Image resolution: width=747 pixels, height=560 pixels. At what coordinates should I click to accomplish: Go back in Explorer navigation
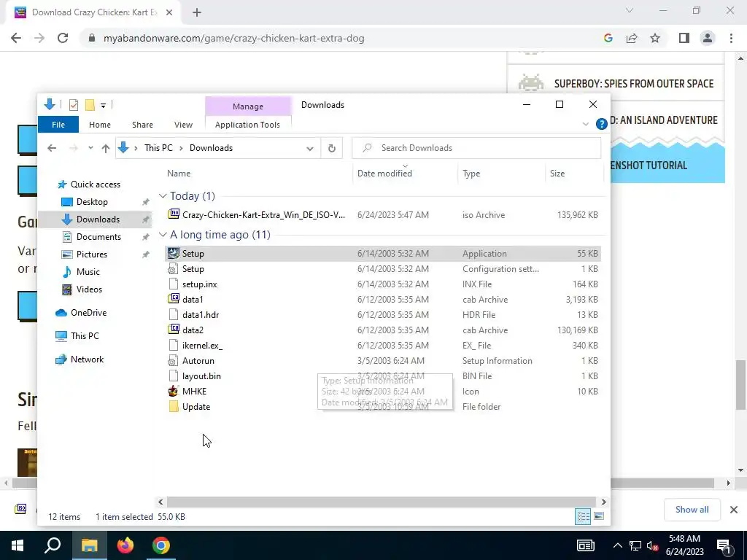pos(52,148)
